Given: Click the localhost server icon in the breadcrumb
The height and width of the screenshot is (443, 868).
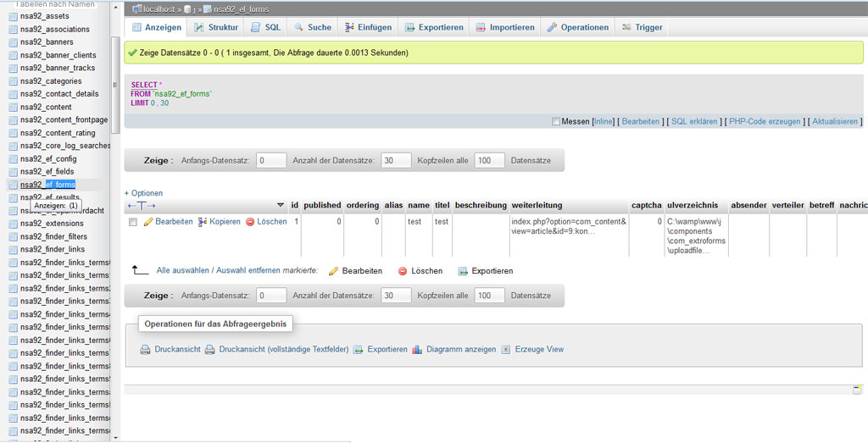Looking at the screenshot, I should click(136, 8).
